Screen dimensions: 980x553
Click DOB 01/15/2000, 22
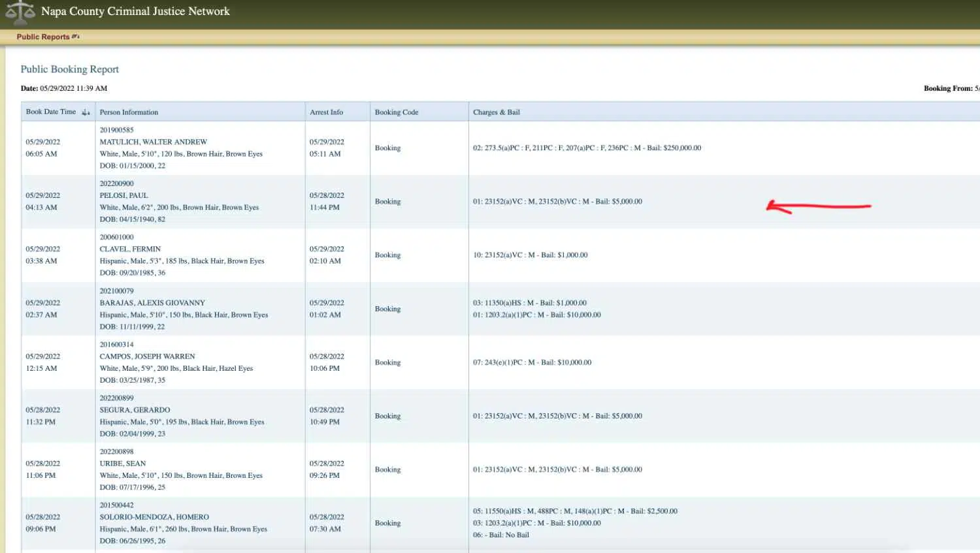132,166
